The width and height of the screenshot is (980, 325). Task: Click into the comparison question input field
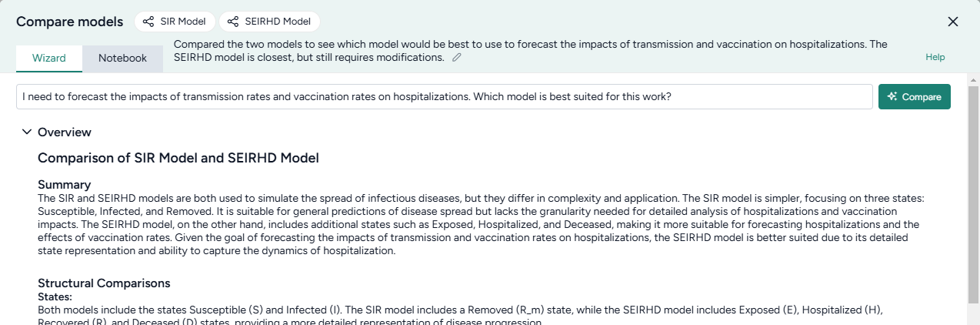pos(445,97)
